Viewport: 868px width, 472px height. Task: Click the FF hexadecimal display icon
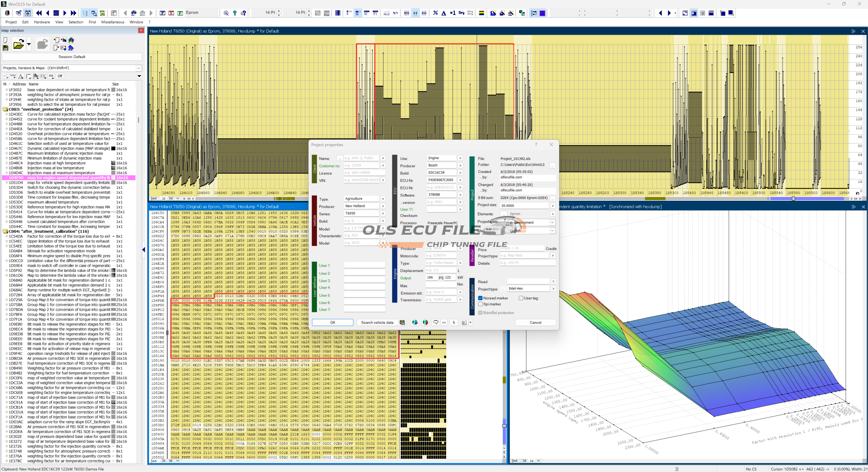[x=415, y=13]
